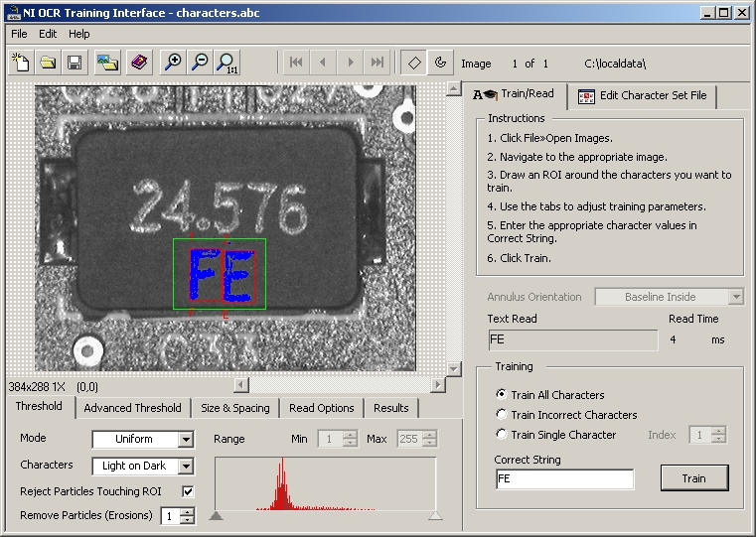Viewport: 756px width, 537px height.
Task: Switch to the Read Options tab
Action: pos(322,408)
